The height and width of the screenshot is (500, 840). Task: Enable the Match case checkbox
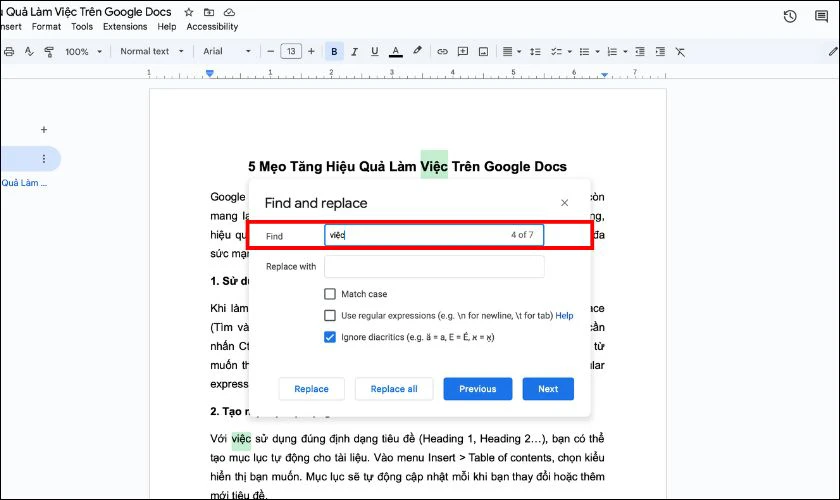pos(330,294)
